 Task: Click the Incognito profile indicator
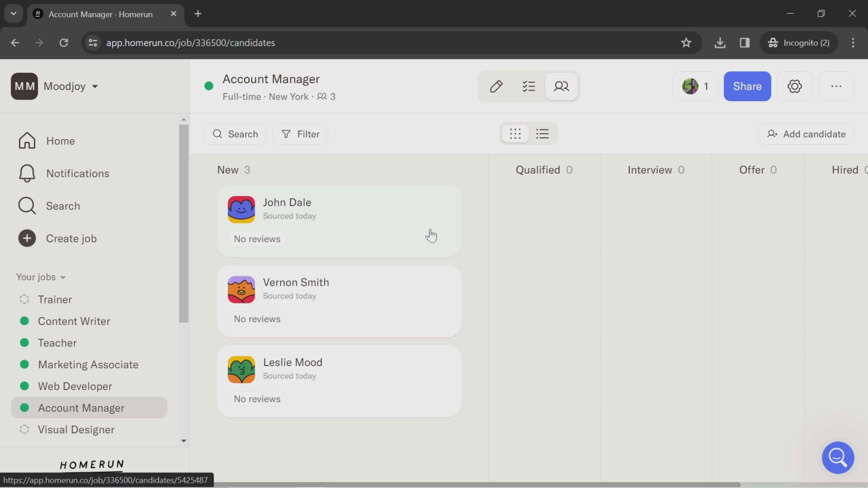tap(799, 43)
